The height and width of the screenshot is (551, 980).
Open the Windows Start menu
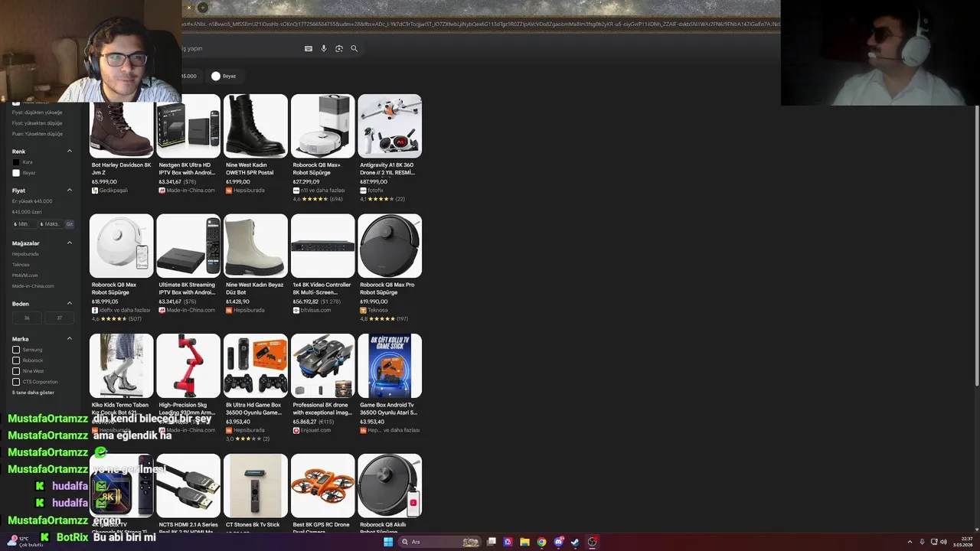pyautogui.click(x=388, y=542)
